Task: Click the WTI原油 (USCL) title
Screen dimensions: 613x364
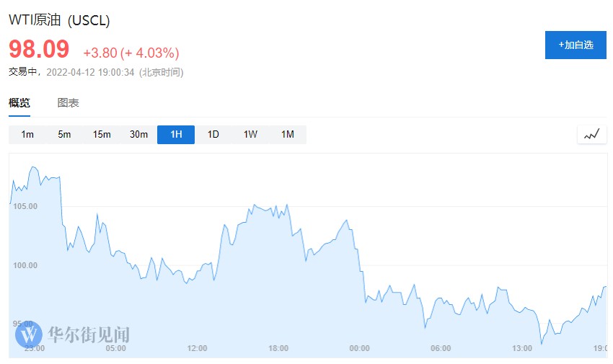Action: tap(59, 20)
